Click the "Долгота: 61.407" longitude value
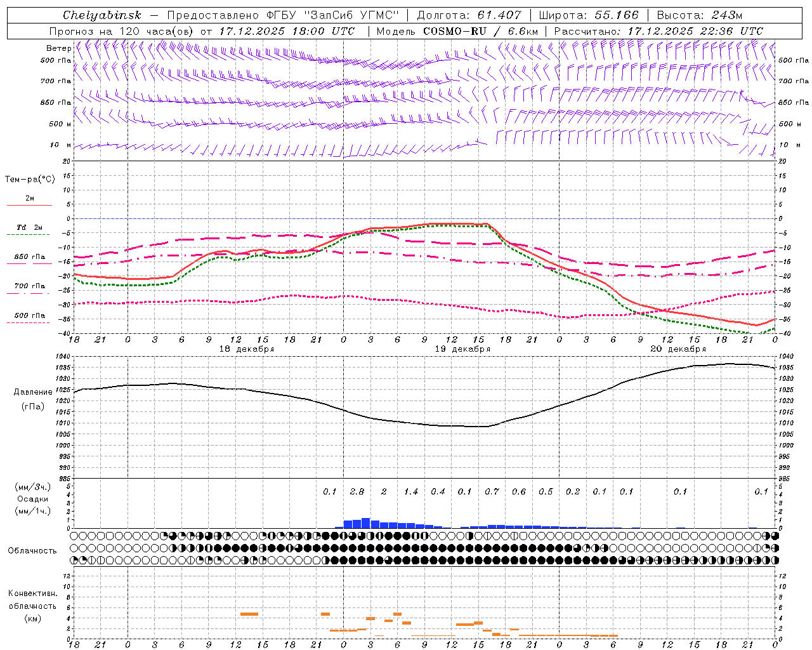Viewport: 812px width, 650px height. point(469,15)
